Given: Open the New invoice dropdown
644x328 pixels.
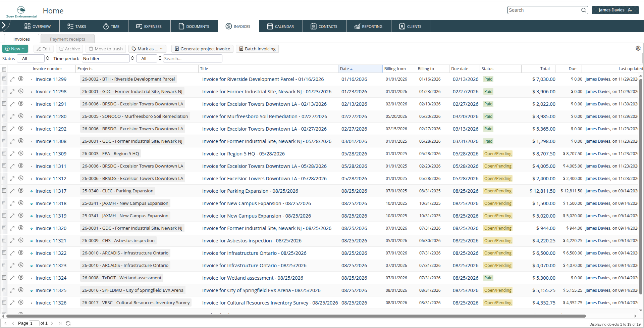Looking at the screenshot, I should click(15, 49).
